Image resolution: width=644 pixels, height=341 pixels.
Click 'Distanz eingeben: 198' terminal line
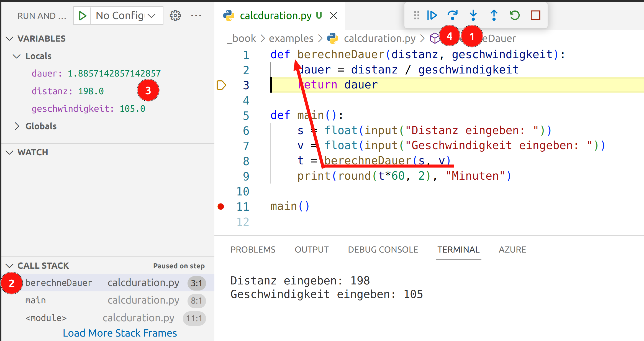[300, 281]
